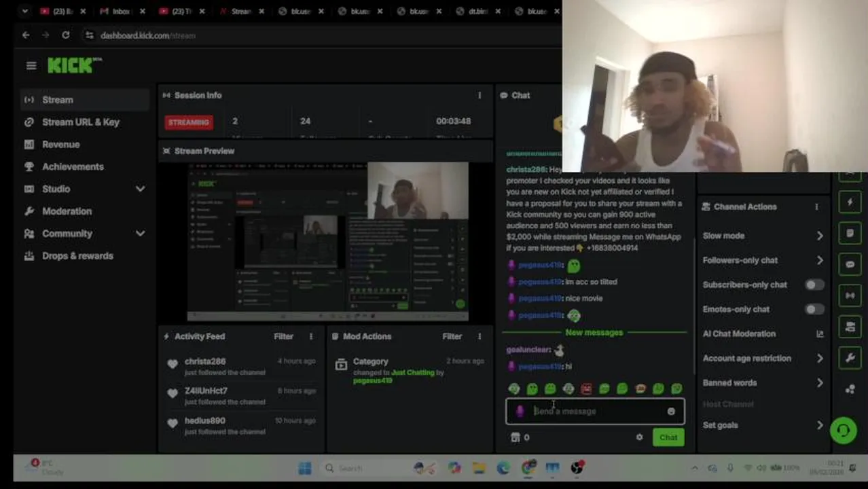Image resolution: width=868 pixels, height=489 pixels.
Task: Click the STREAMING status badge
Action: (x=189, y=122)
